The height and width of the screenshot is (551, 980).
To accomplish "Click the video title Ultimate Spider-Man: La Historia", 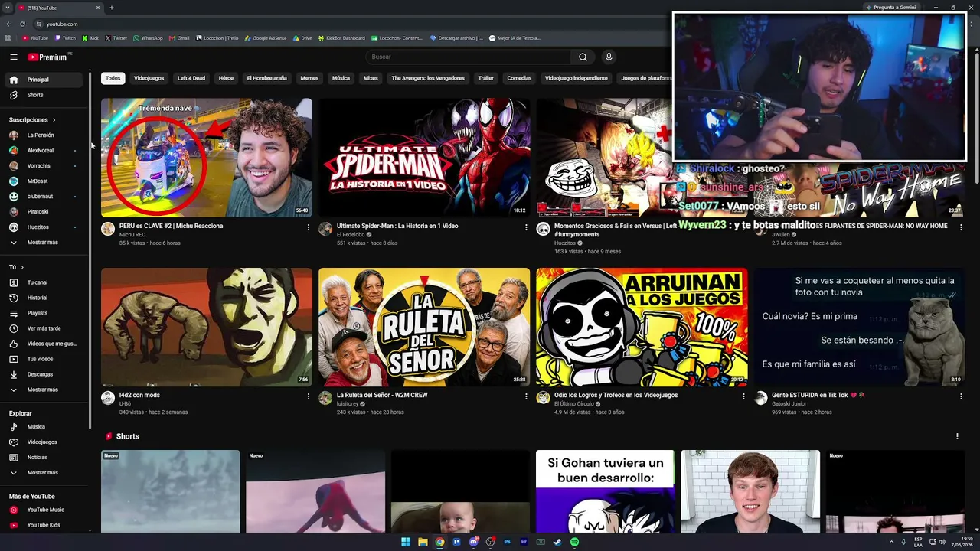I will pos(397,226).
